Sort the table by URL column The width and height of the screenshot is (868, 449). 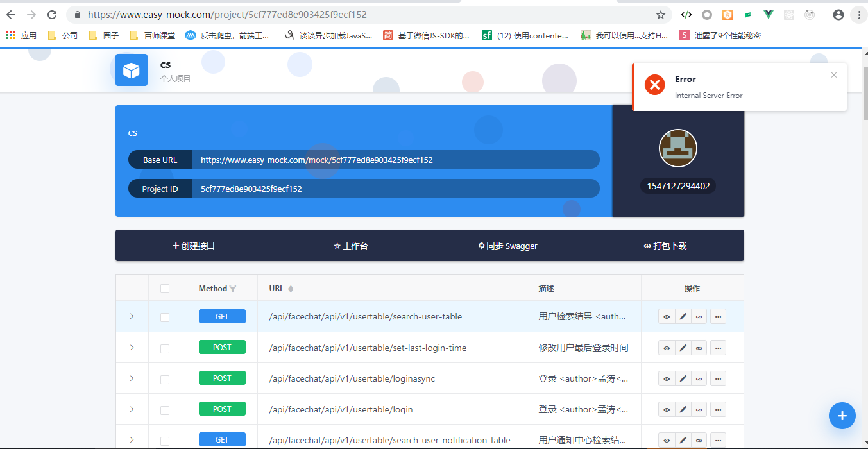pos(290,288)
